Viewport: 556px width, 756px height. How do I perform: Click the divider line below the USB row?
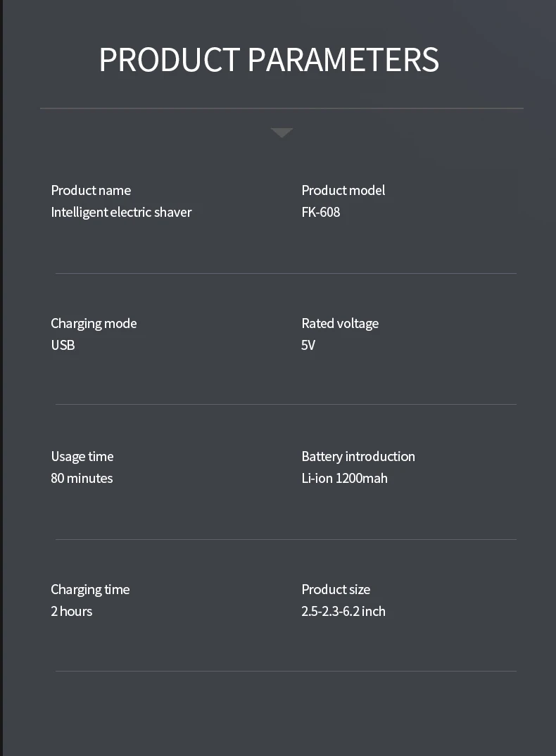pos(286,404)
